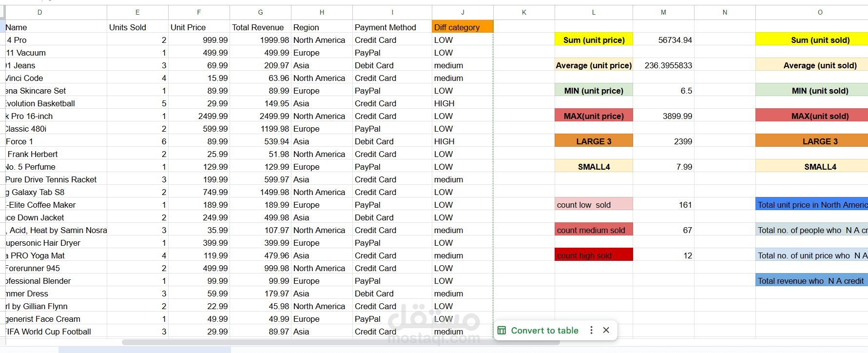Viewport: 868px width, 353px height.
Task: Select the Region header cell
Action: tap(322, 27)
